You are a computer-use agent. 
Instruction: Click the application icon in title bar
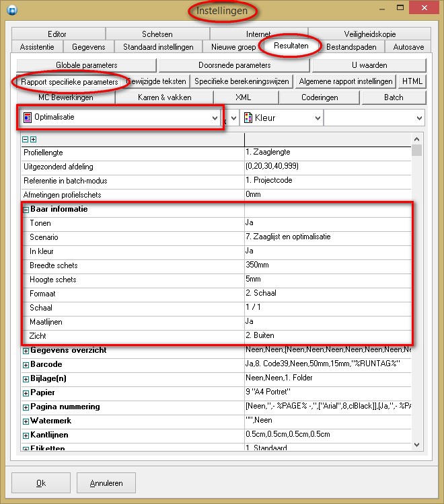(12, 10)
